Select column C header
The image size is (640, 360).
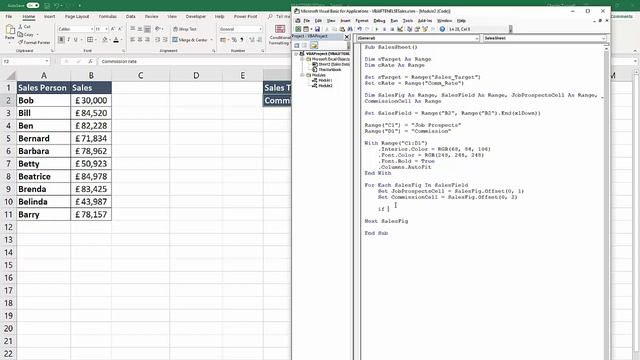(140, 76)
